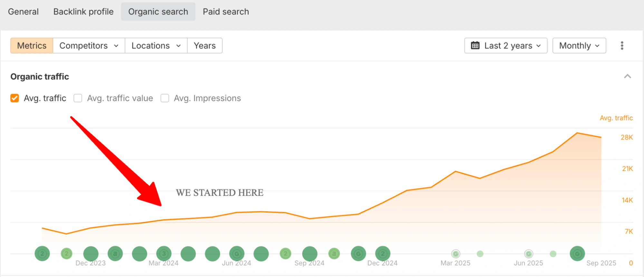Click the calendar icon in date range selector
The image size is (644, 277).
(x=475, y=46)
